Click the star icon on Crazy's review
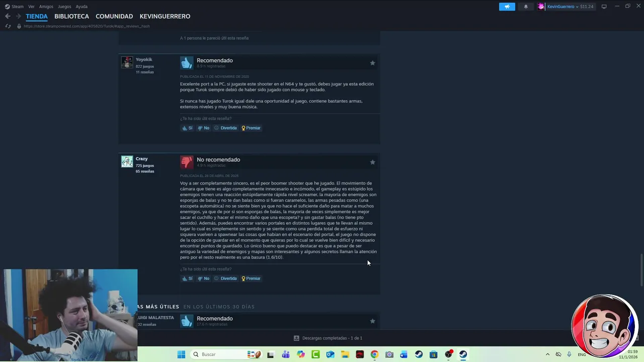Viewport: 644px width, 362px height. 372,162
